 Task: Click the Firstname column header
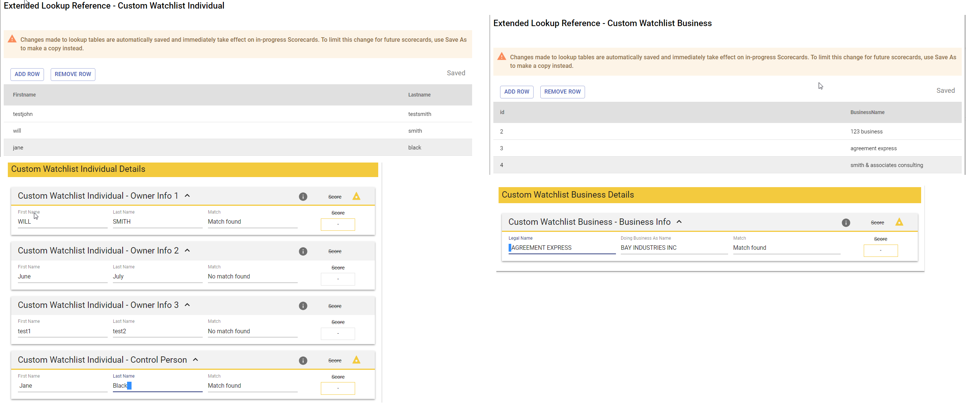click(24, 95)
